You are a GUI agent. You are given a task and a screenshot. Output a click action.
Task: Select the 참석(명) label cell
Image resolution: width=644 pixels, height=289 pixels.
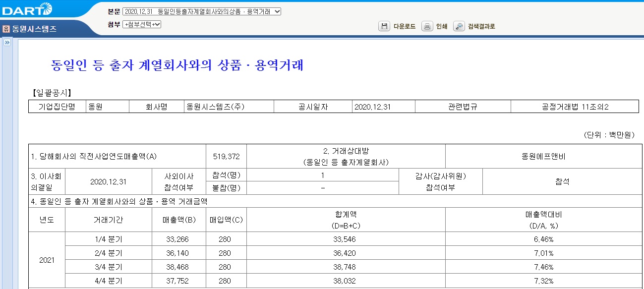point(226,175)
